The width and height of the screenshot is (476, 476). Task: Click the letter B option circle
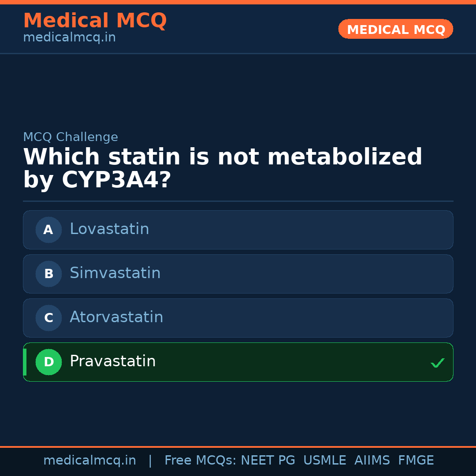pos(48,274)
